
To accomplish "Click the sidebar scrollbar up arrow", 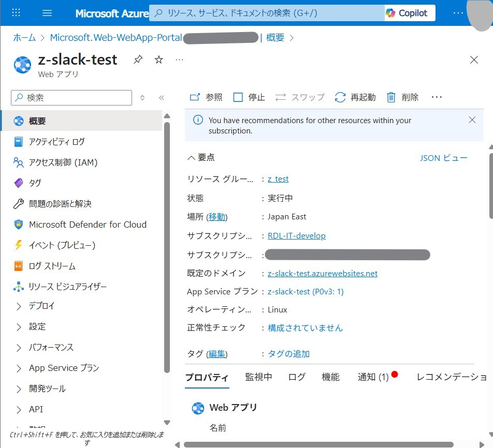I will [x=167, y=116].
